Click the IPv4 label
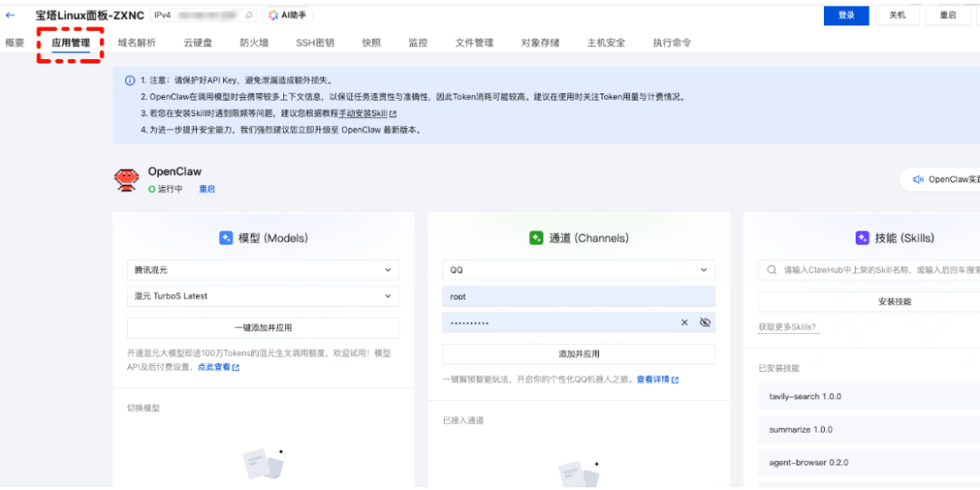This screenshot has width=980, height=490. click(162, 15)
